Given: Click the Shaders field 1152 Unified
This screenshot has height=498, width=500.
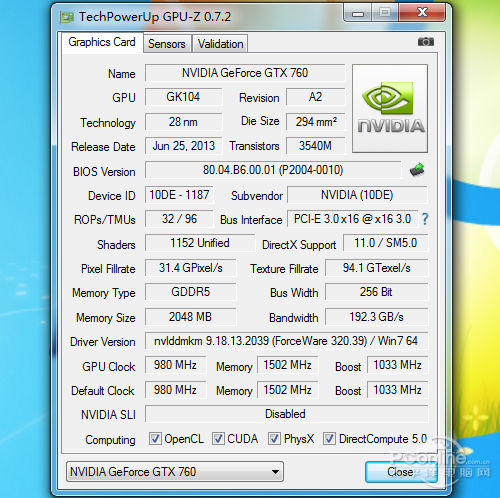Looking at the screenshot, I should pos(200,243).
